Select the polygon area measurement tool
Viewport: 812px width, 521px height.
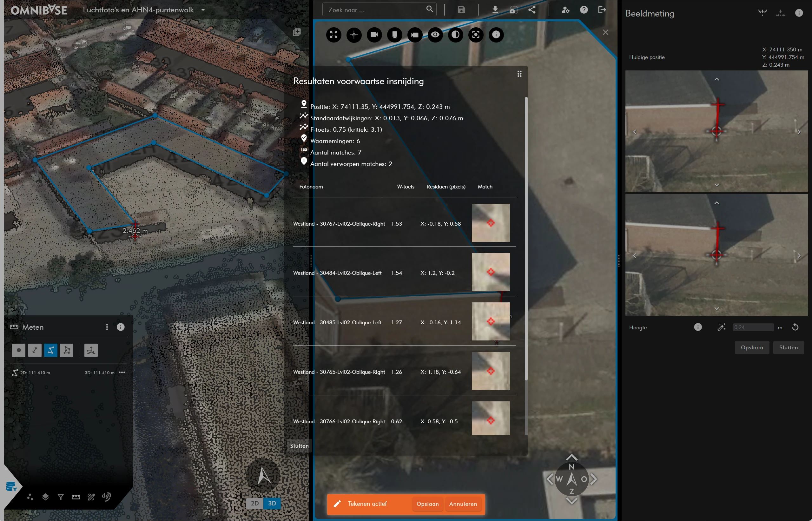[67, 350]
